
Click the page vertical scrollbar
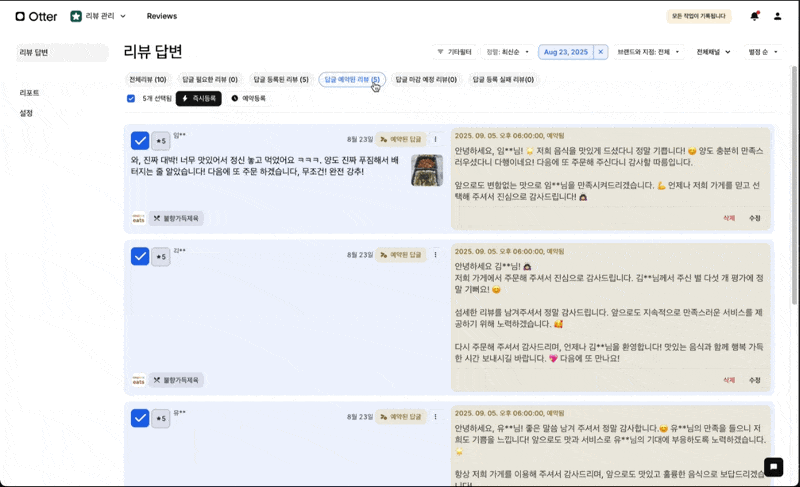click(x=794, y=186)
